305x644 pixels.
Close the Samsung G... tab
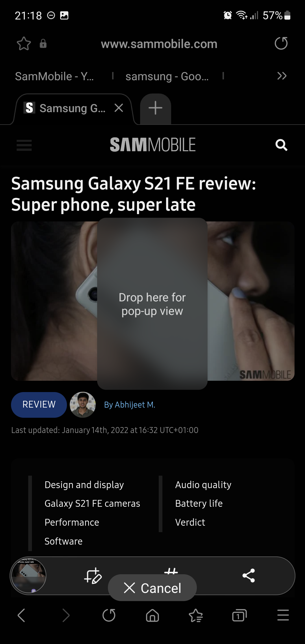pos(119,108)
